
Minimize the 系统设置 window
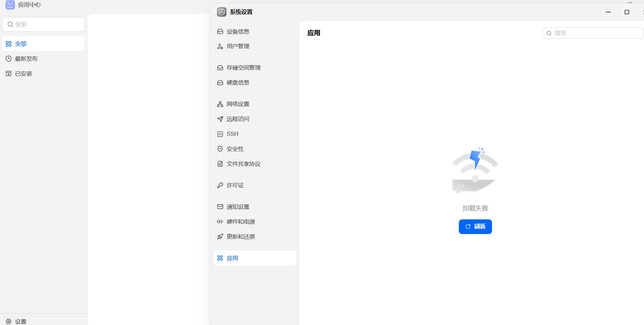(608, 12)
